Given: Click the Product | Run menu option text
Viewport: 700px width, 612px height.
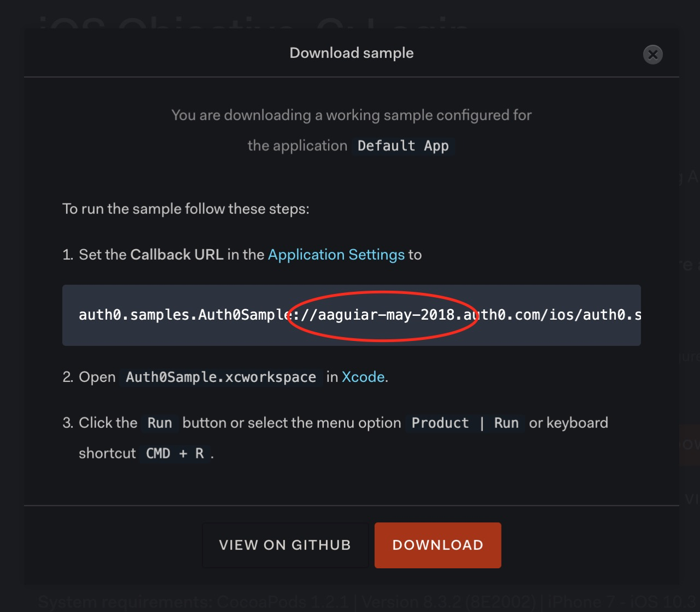Looking at the screenshot, I should [466, 423].
